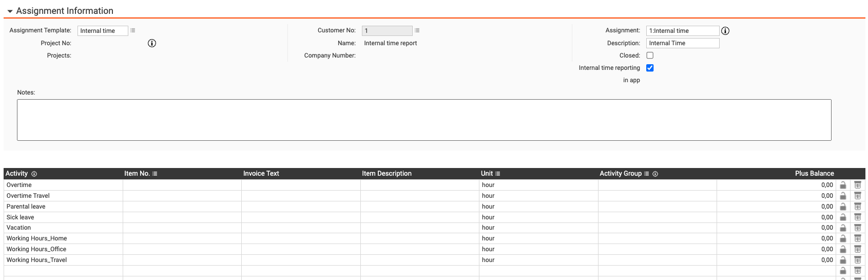Open the Item No. column list selector

coord(155,174)
